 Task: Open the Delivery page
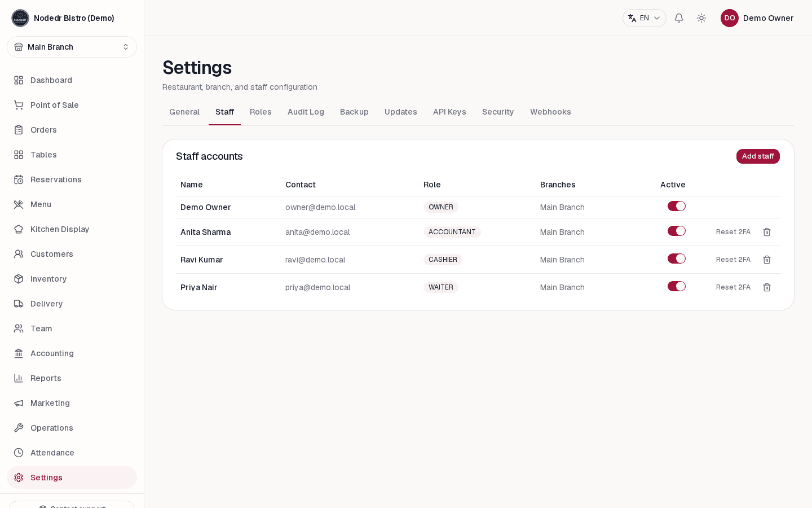pyautogui.click(x=72, y=304)
